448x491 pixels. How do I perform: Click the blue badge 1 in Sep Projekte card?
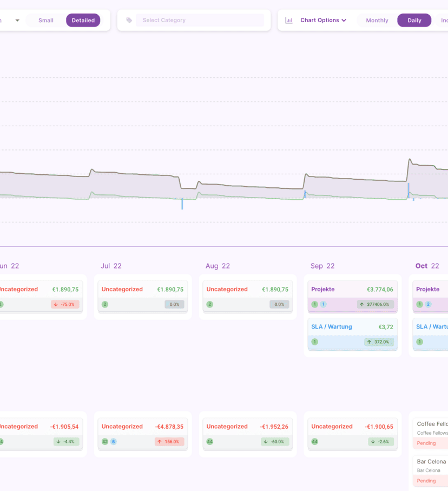[323, 304]
